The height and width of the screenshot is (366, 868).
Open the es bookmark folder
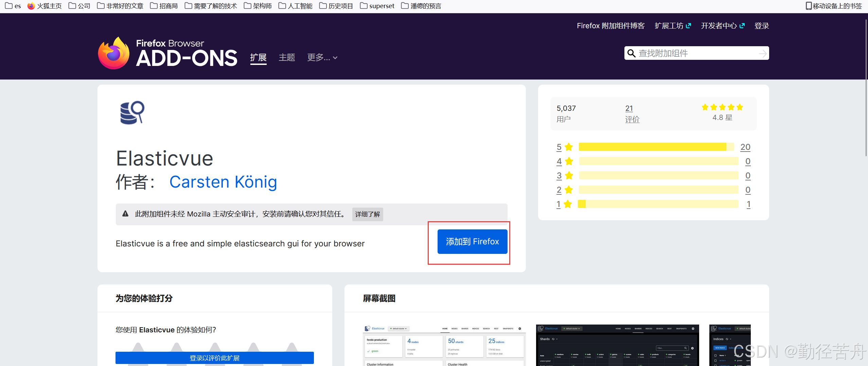click(13, 6)
